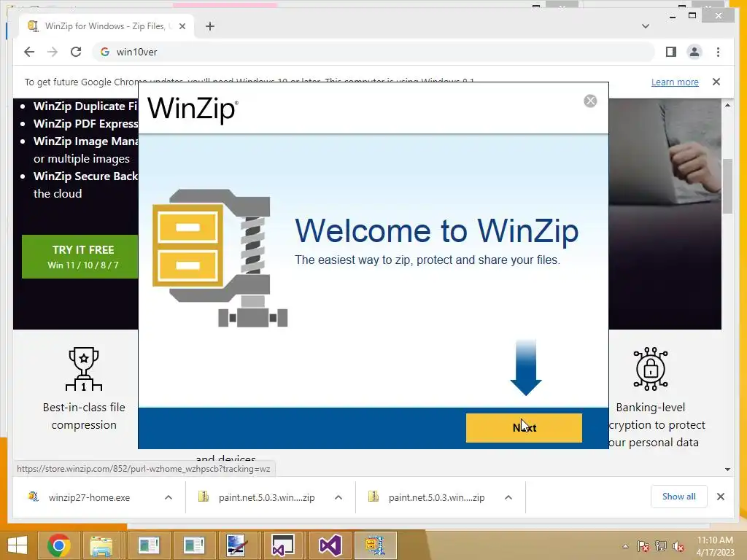Open Google Chrome from the taskbar

click(x=58, y=545)
